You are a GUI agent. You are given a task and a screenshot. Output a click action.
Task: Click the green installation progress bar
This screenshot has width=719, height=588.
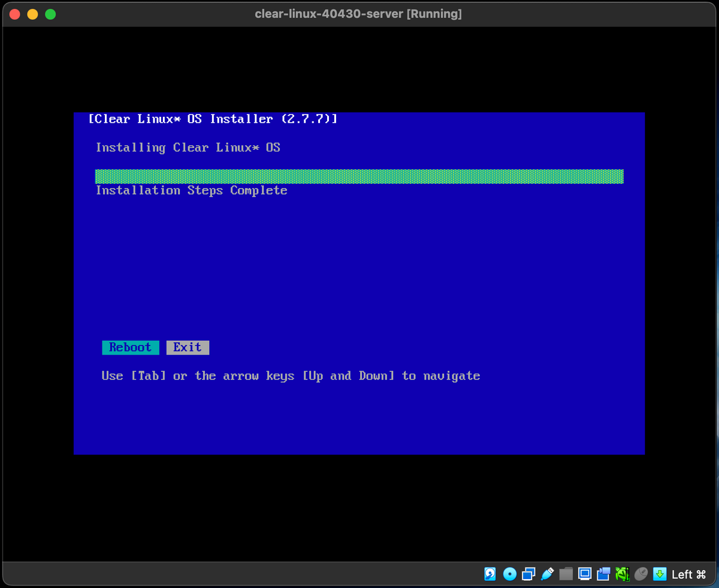(359, 176)
